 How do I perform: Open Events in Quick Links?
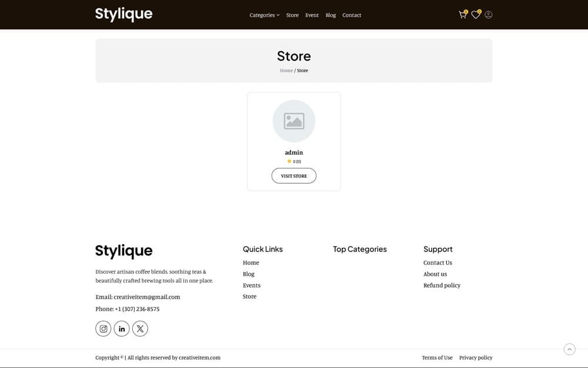(x=252, y=286)
